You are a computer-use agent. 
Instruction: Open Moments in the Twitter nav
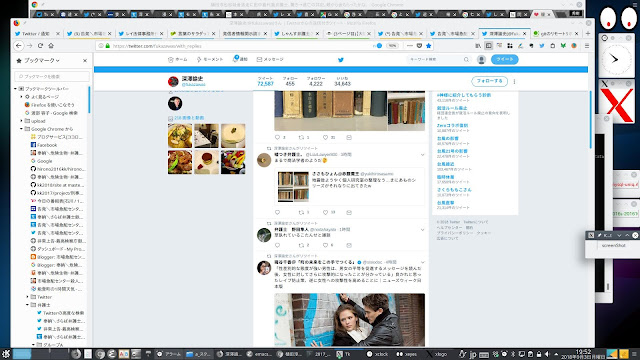(x=210, y=60)
